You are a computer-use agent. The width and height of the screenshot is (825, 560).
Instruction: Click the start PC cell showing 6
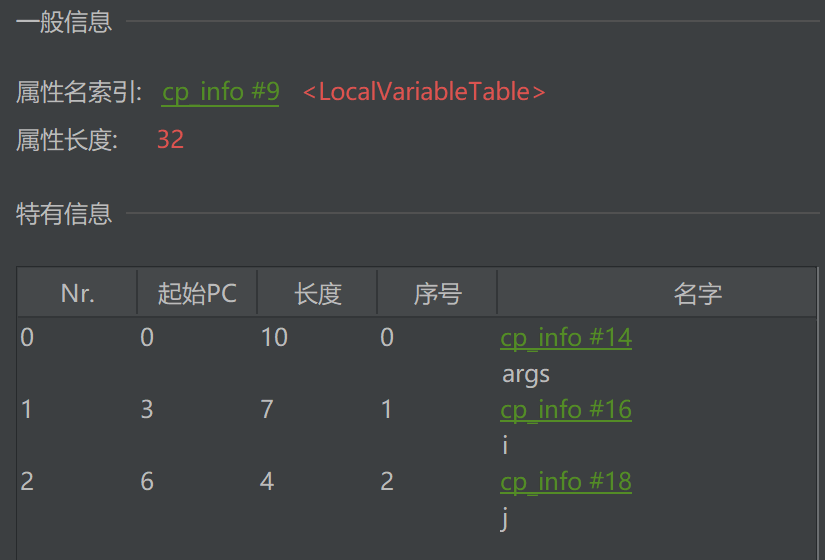(147, 482)
